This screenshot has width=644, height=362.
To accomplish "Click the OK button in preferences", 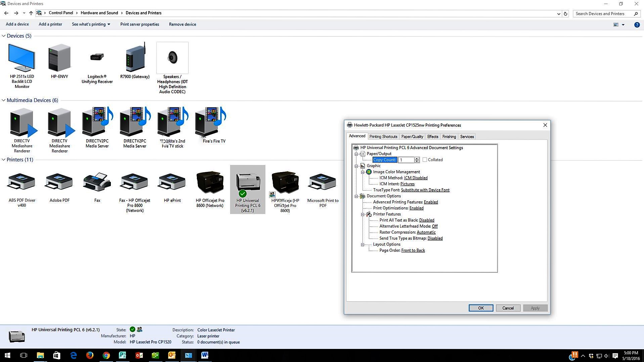I will [x=480, y=308].
